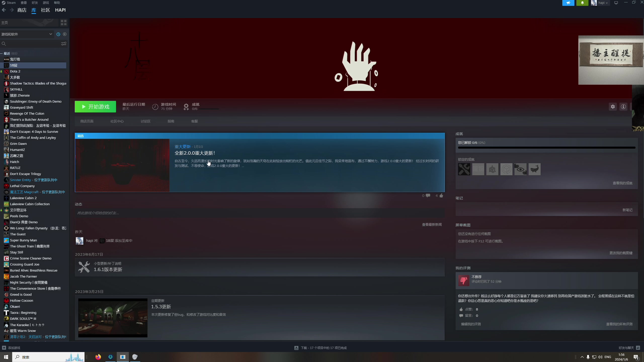Click the recent activity clock filter icon
The image size is (644, 362).
(x=58, y=34)
